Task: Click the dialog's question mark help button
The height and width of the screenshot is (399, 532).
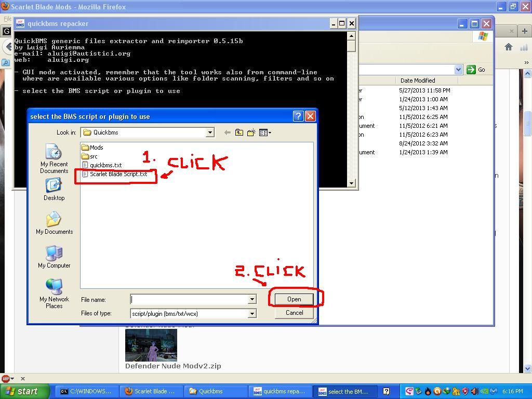Action: coord(298,116)
